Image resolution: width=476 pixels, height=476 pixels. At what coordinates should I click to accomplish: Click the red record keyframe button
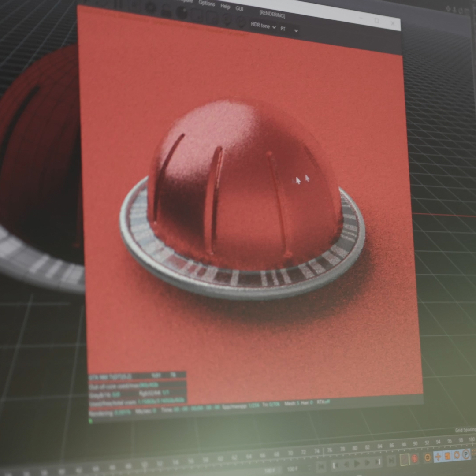coord(415,458)
